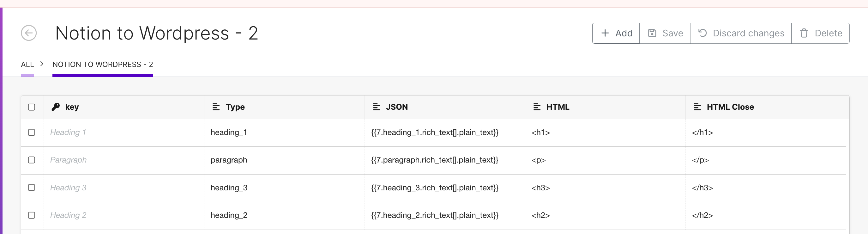Click the plus icon in Add

coord(605,33)
